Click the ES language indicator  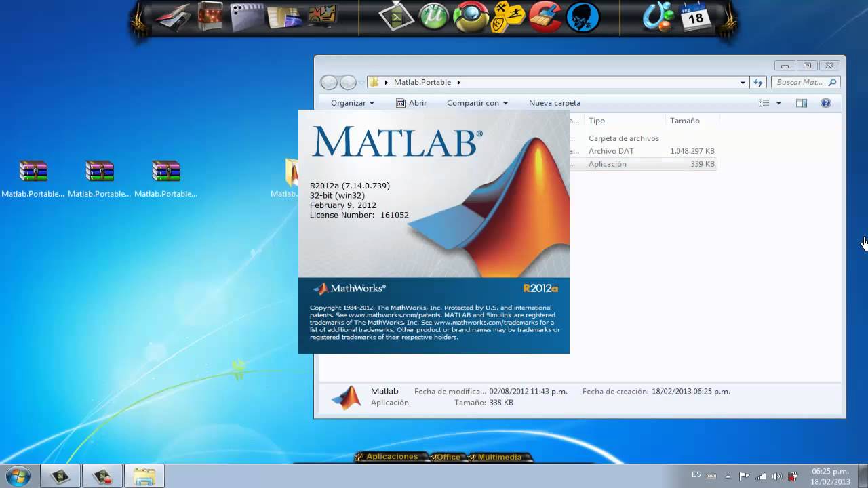pyautogui.click(x=696, y=474)
